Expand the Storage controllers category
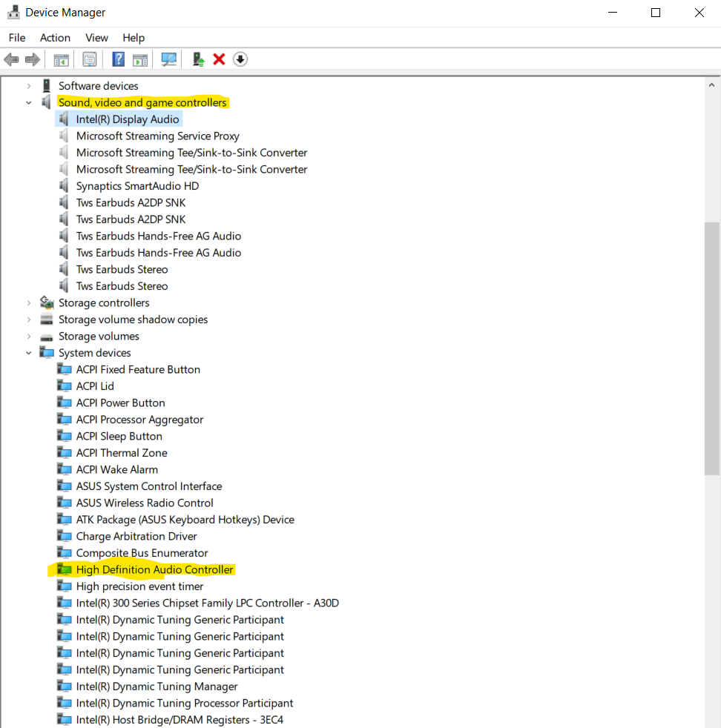The width and height of the screenshot is (721, 728). [28, 302]
